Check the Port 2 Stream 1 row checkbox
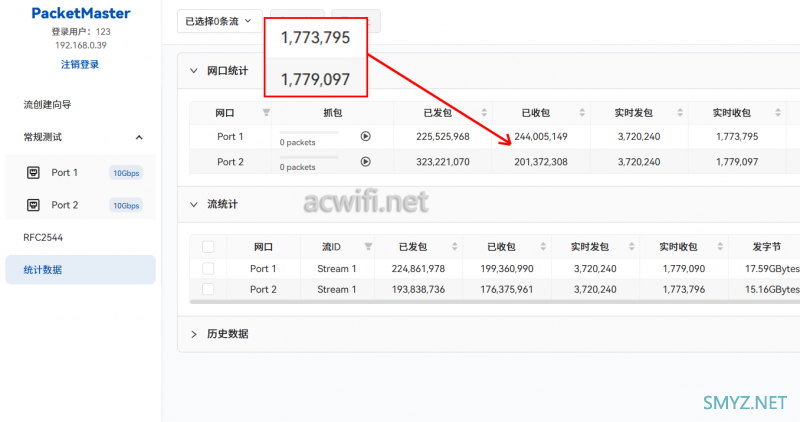Viewport: 800px width, 422px height. (208, 289)
